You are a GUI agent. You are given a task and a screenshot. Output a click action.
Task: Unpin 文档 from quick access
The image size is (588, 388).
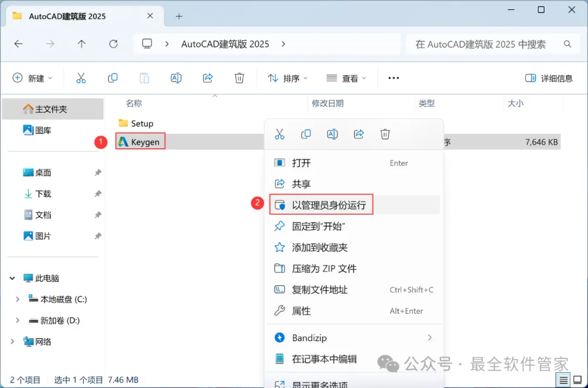point(98,215)
